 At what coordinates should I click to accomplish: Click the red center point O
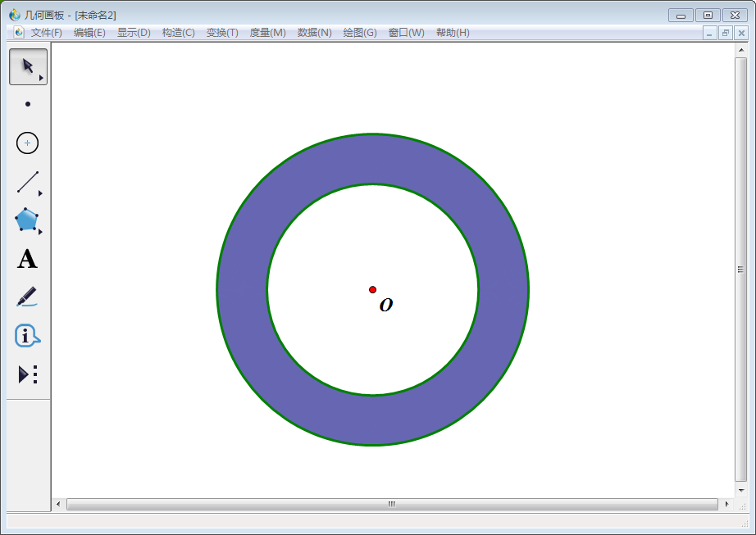[x=372, y=290]
